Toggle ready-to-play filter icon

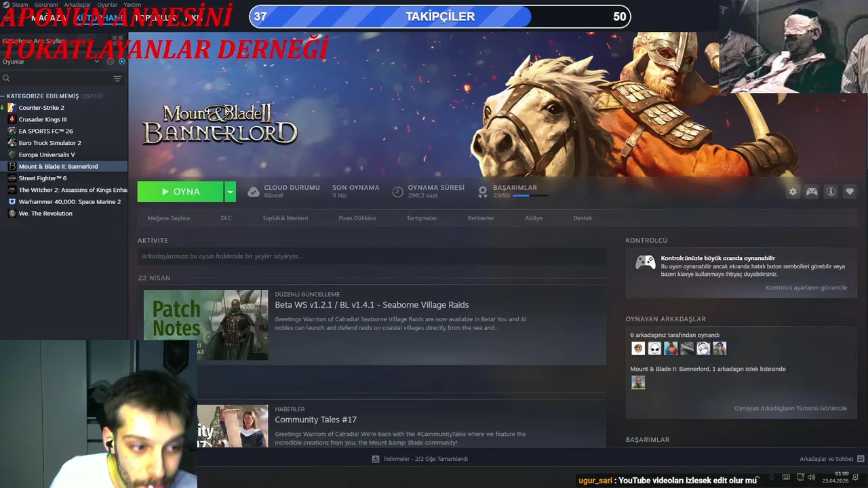pos(122,62)
